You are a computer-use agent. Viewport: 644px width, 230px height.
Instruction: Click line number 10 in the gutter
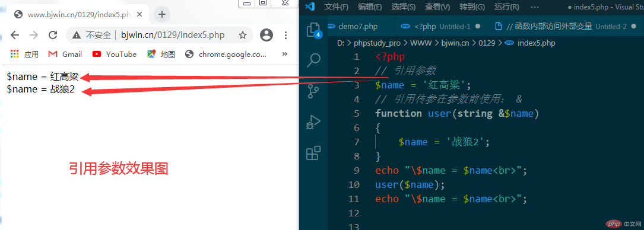354,184
